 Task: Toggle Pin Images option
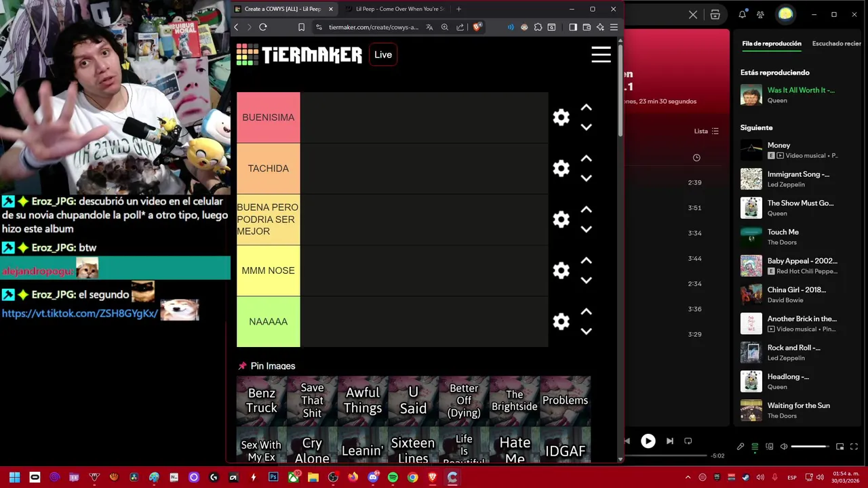coord(267,366)
